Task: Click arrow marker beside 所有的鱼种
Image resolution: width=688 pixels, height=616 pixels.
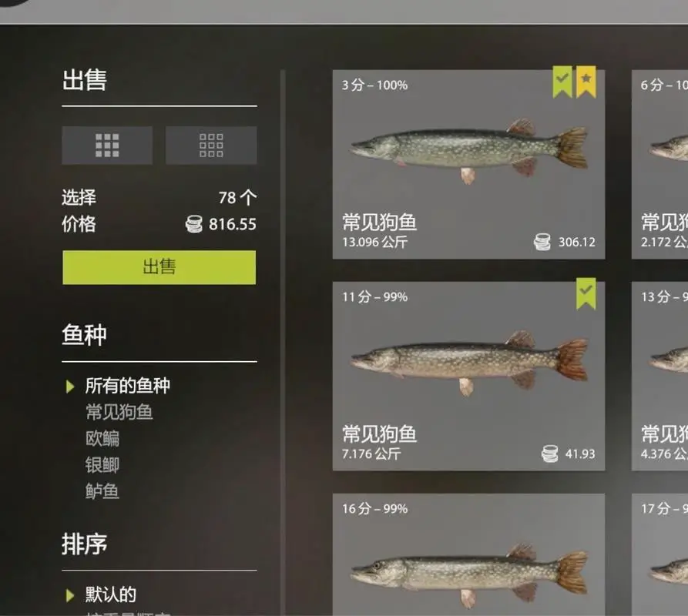Action: (70, 387)
